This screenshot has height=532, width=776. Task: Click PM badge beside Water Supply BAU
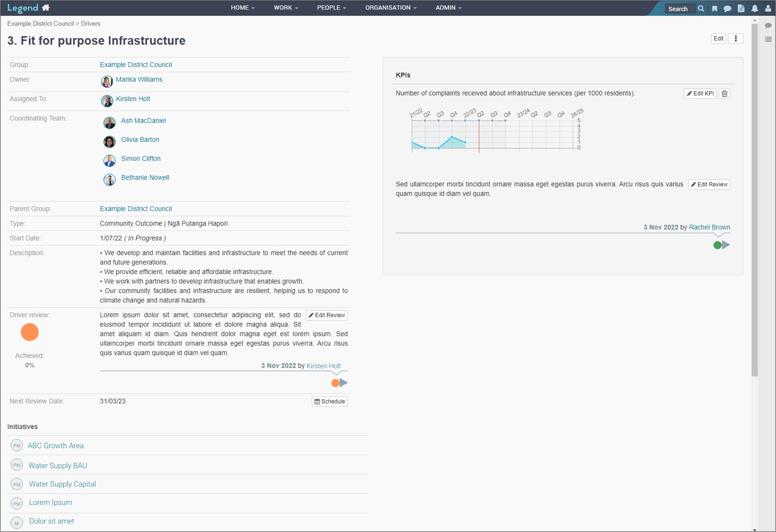[17, 465]
